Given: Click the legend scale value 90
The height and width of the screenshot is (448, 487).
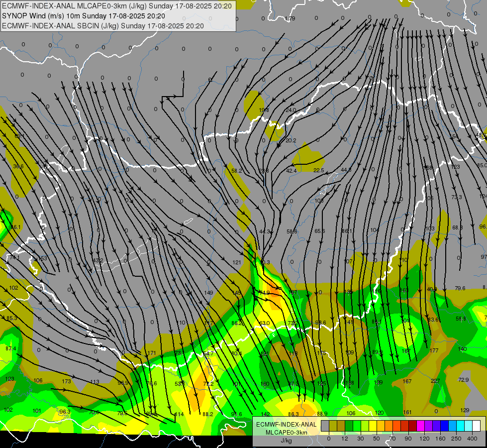Looking at the screenshot, I should point(408,439).
